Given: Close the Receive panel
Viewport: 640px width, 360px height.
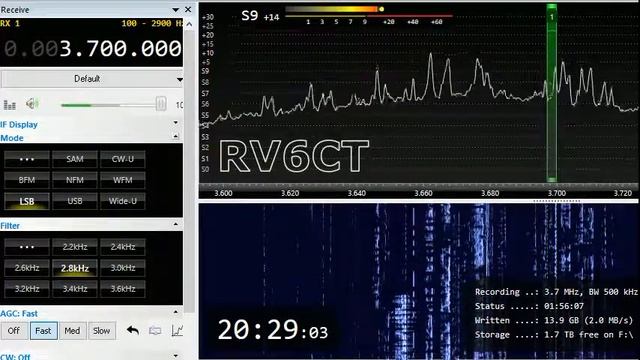Looking at the screenshot, I should 188,9.
